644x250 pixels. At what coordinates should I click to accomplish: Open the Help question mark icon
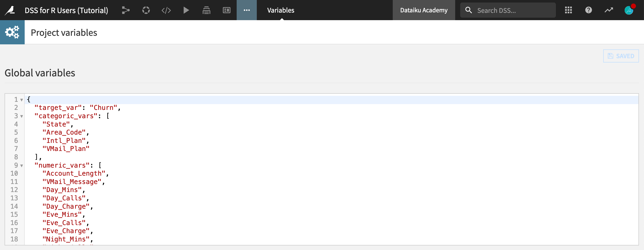(589, 10)
